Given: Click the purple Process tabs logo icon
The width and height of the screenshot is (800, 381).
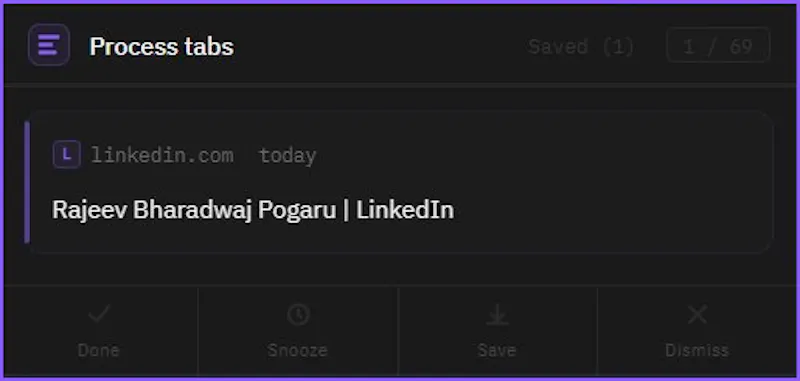Looking at the screenshot, I should tap(49, 45).
